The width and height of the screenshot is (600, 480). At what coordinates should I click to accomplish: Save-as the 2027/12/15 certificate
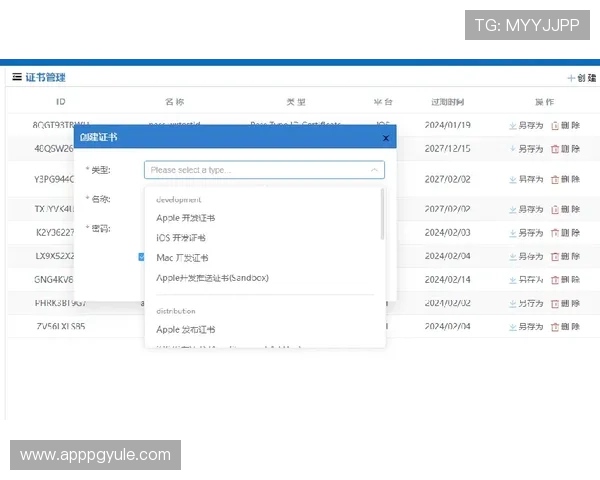click(x=526, y=149)
